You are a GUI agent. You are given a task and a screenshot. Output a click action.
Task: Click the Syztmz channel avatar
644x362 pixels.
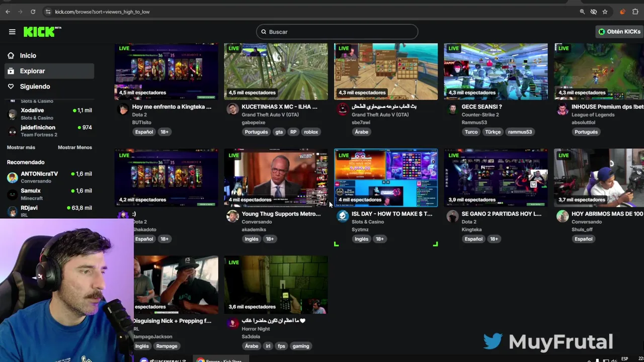point(343,216)
